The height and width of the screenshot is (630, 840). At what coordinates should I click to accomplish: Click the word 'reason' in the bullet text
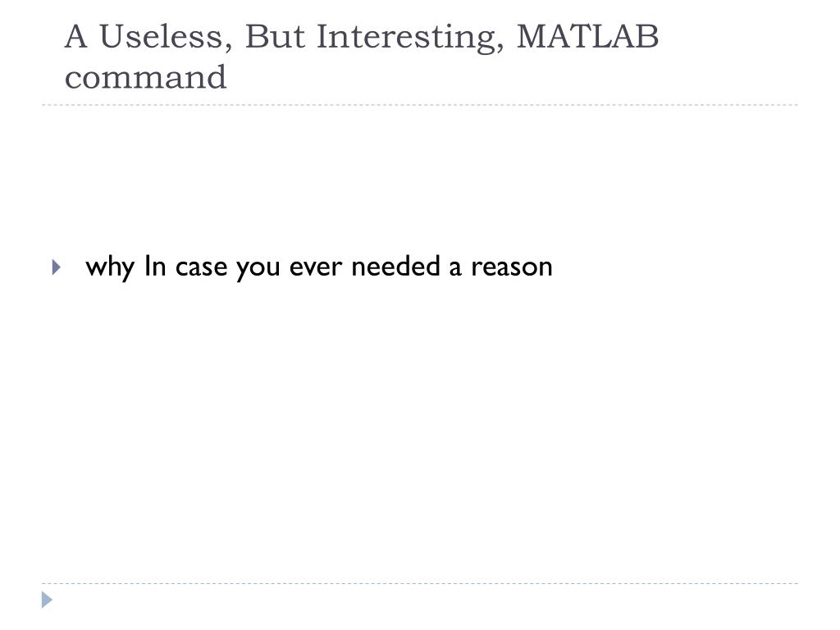[x=512, y=267]
